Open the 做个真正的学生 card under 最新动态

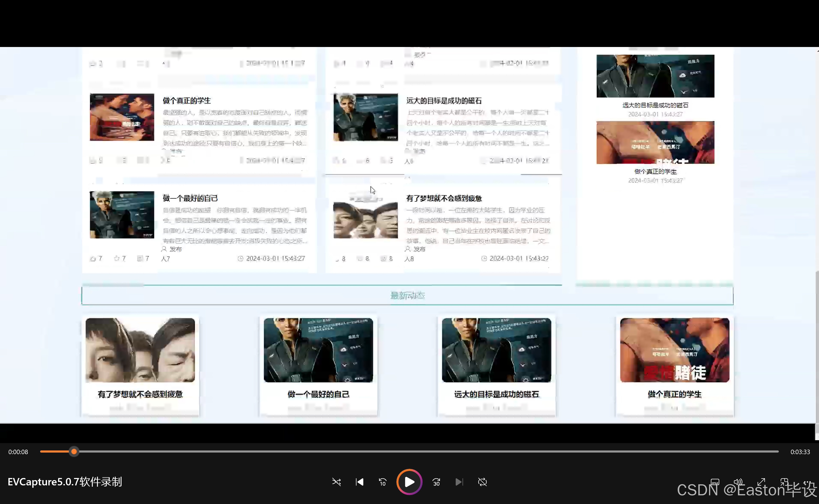tap(675, 366)
